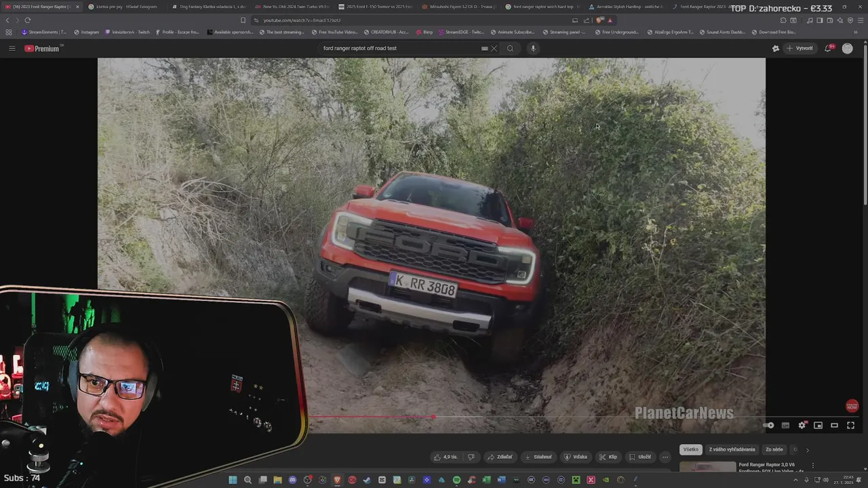Open Brave browser taskbar icon

[x=337, y=480]
